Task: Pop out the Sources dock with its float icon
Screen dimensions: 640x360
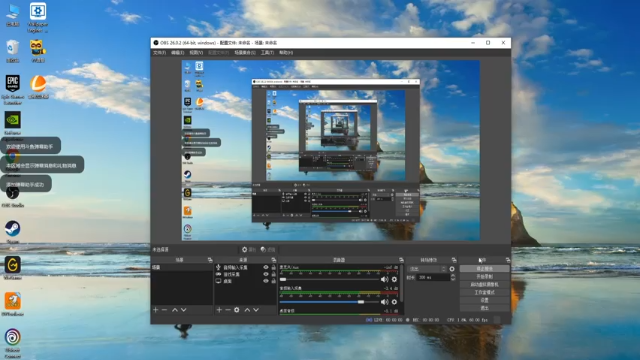Action: pyautogui.click(x=273, y=260)
